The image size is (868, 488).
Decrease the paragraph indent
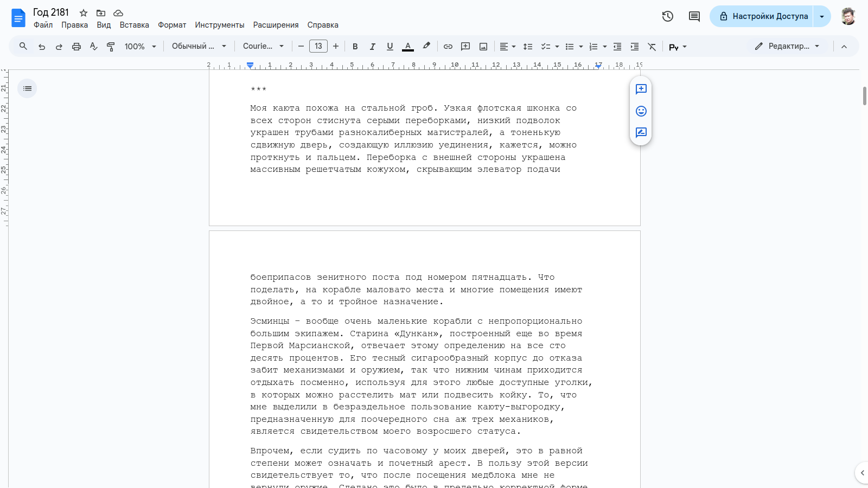617,47
